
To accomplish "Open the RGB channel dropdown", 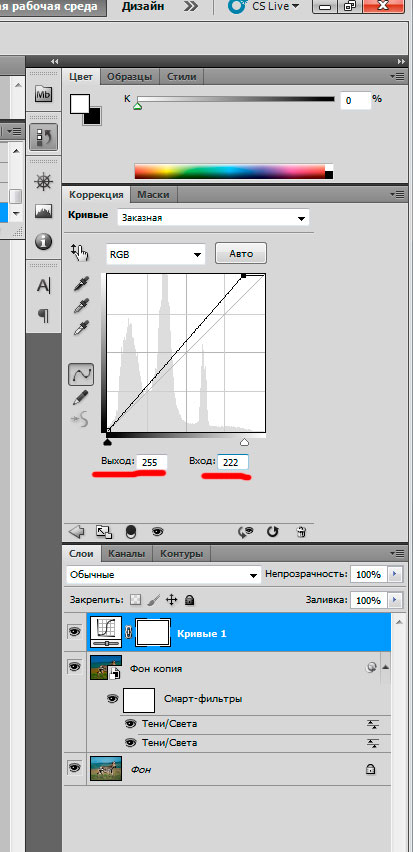I will coord(155,254).
